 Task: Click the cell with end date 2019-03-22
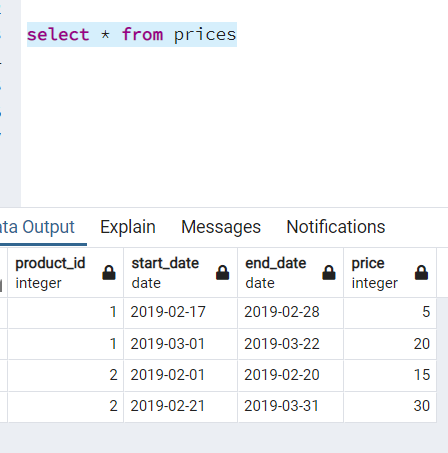point(291,344)
